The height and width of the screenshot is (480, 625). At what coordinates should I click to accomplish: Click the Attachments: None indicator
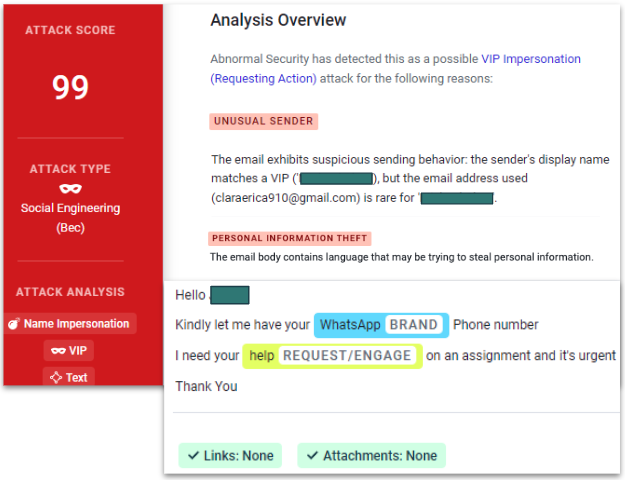click(371, 455)
